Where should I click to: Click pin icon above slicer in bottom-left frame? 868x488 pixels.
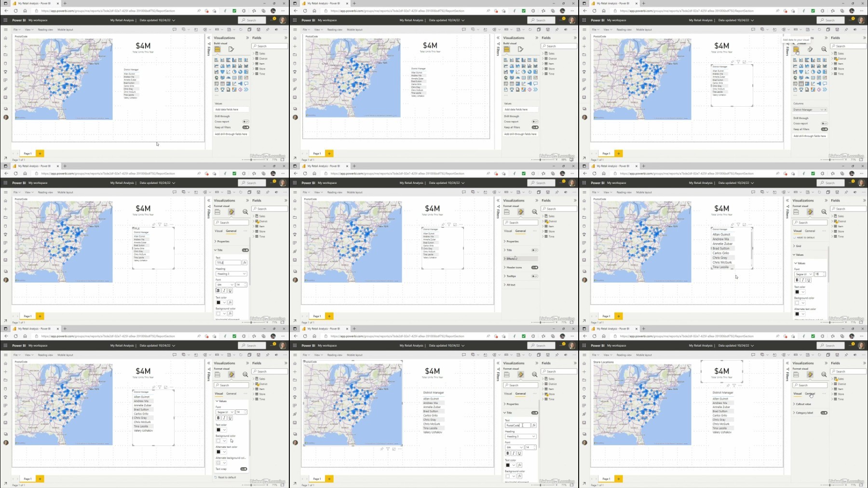tap(154, 387)
